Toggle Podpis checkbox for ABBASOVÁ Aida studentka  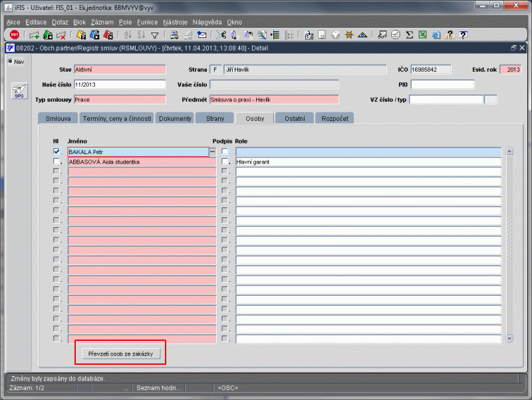[x=225, y=161]
